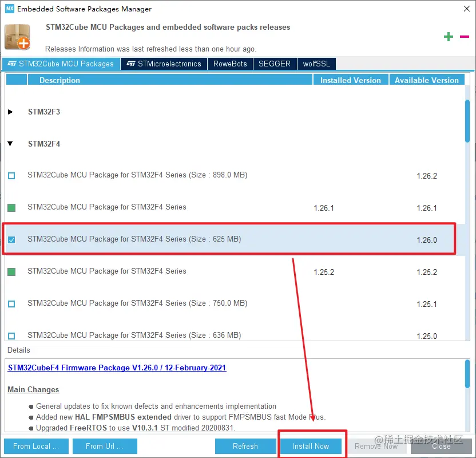Open the wolfSSL tab
The image size is (476, 458).
pos(316,64)
